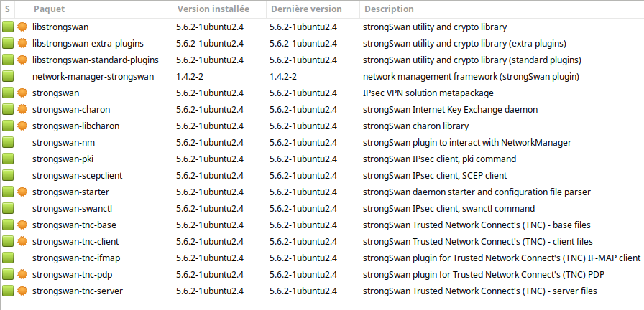Sort by Version installée column header

[220, 9]
